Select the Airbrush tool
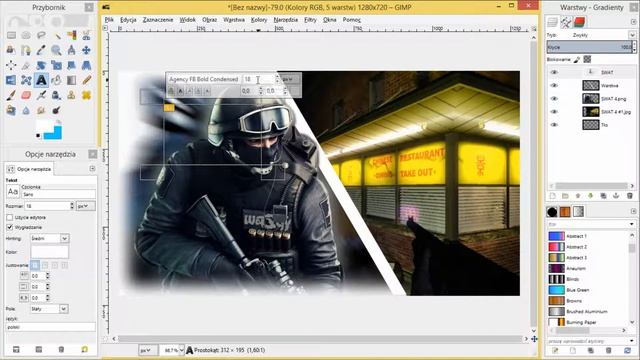Screen dimensions: 640x360 click(41, 96)
